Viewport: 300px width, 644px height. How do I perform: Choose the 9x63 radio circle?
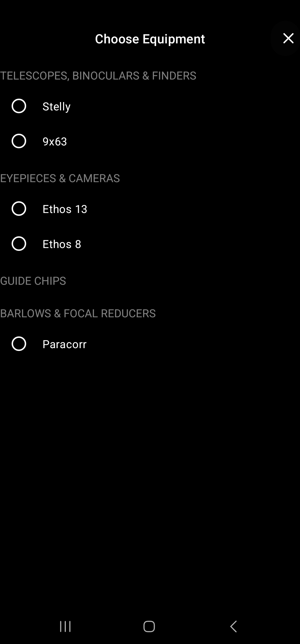pyautogui.click(x=19, y=141)
